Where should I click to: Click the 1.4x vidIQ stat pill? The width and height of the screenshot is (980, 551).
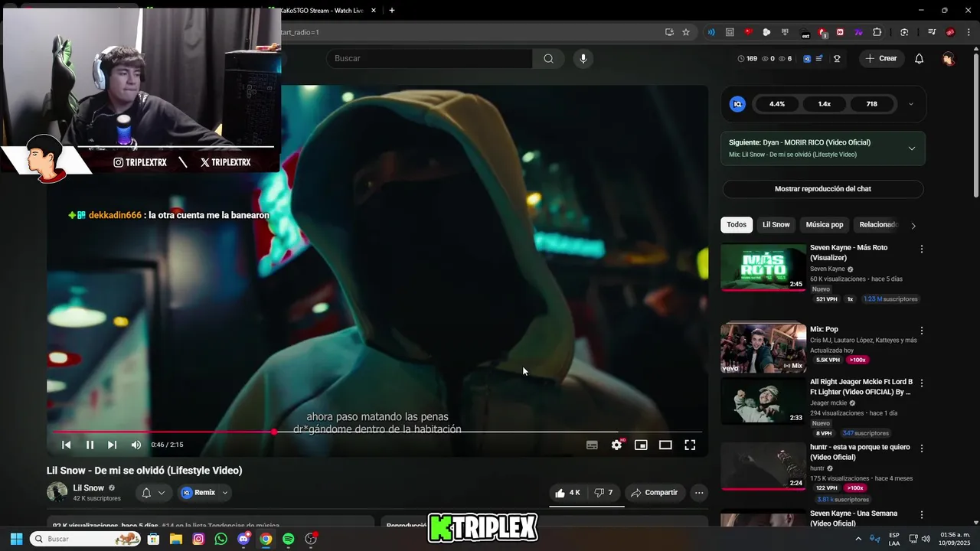coord(825,104)
